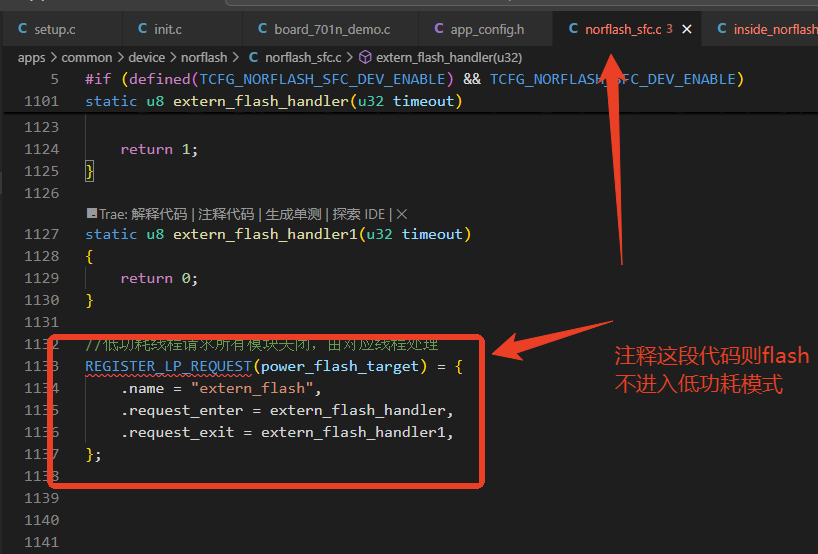Image resolution: width=818 pixels, height=554 pixels.
Task: Click the Trae logo icon in code lens
Action: (x=92, y=213)
